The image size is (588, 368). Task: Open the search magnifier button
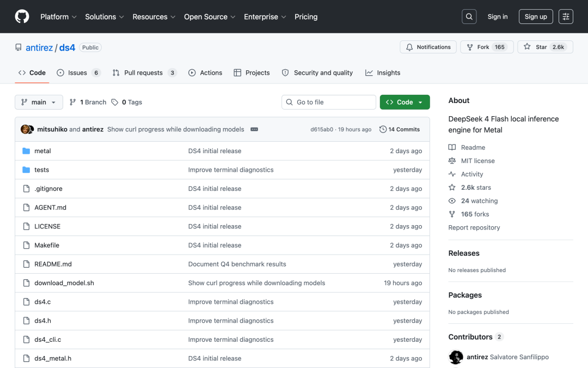pyautogui.click(x=469, y=16)
